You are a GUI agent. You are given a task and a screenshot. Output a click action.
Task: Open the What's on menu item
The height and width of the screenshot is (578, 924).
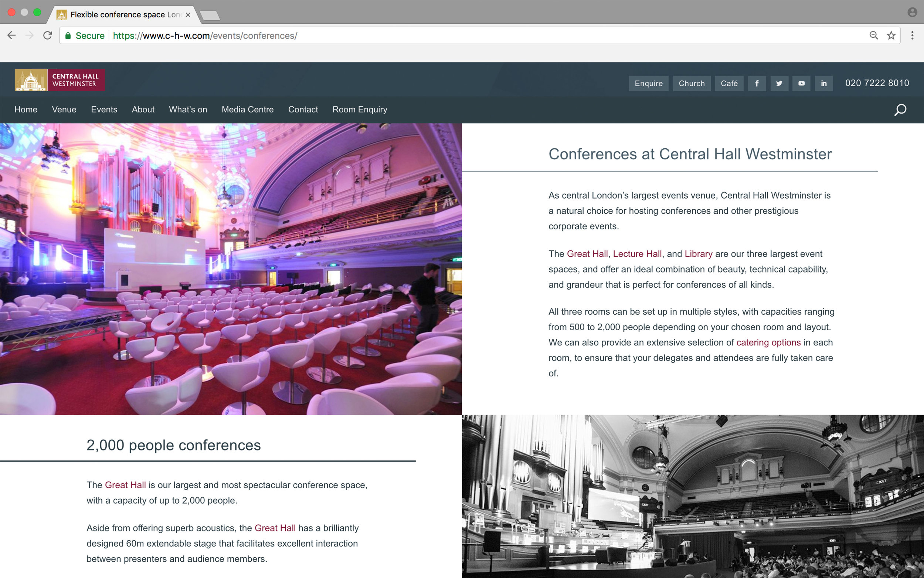188,109
